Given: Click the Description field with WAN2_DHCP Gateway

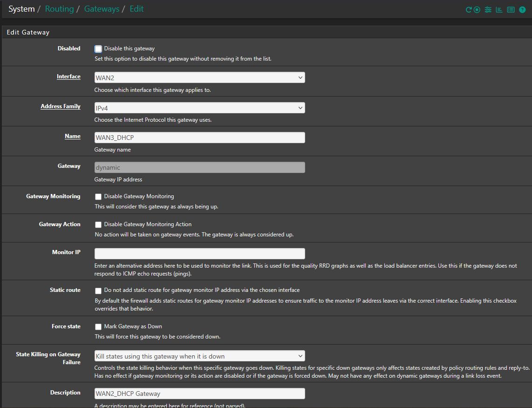Looking at the screenshot, I should pyautogui.click(x=199, y=394).
